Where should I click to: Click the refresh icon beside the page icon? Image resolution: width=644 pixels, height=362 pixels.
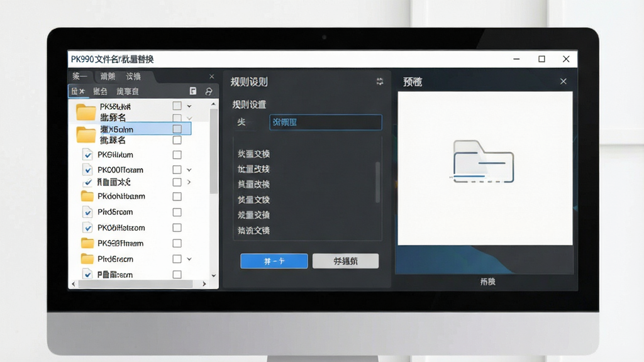(209, 91)
